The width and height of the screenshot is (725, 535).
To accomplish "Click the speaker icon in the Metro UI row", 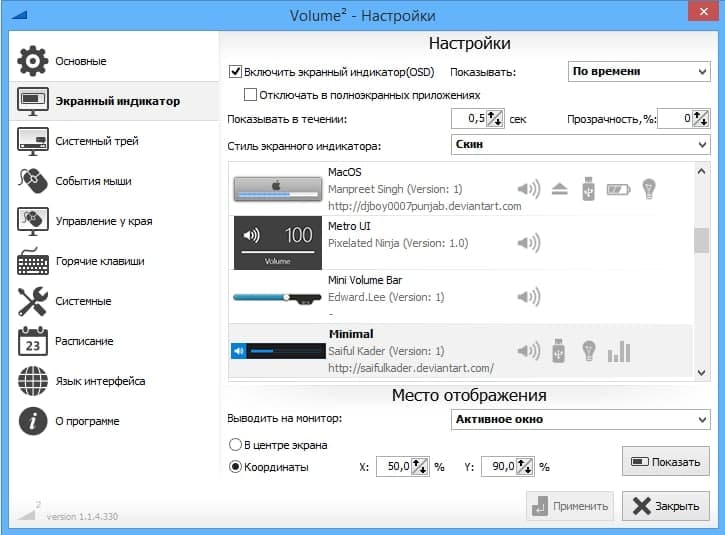I will pyautogui.click(x=528, y=243).
